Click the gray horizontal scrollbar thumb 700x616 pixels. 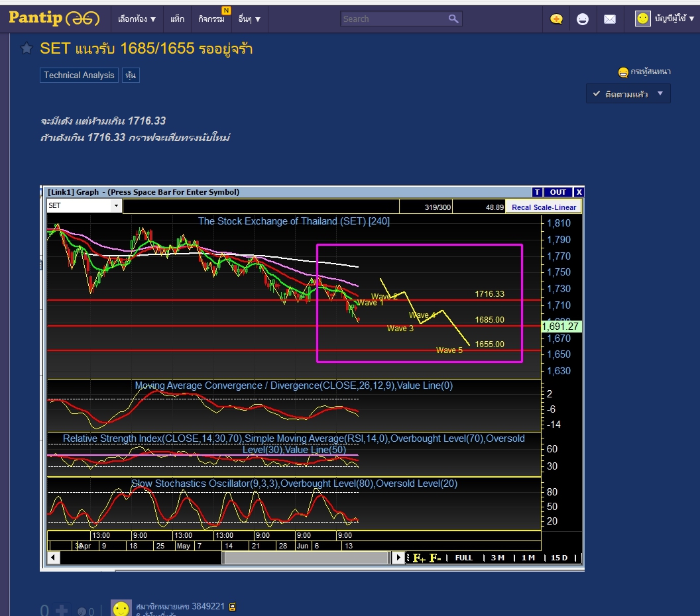point(306,557)
